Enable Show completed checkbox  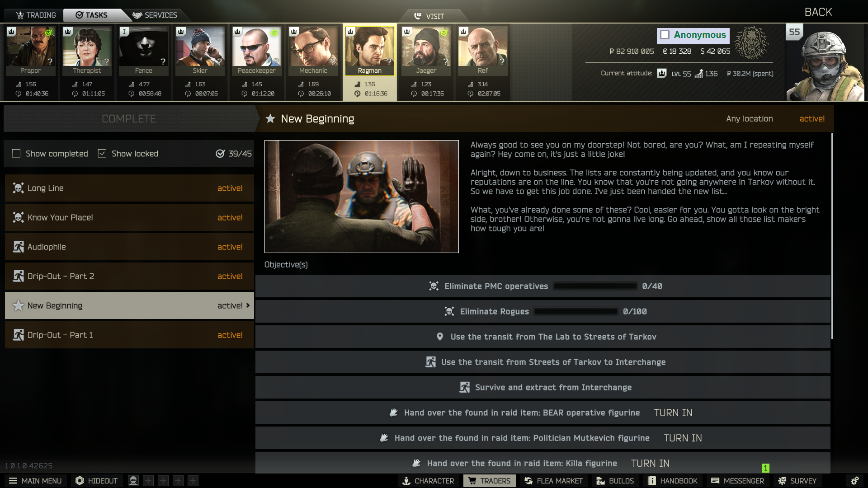[16, 154]
